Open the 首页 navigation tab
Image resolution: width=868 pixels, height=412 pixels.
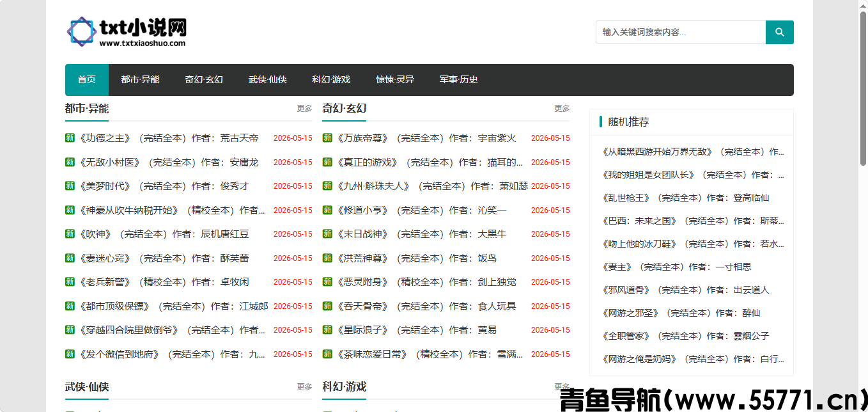(x=87, y=79)
